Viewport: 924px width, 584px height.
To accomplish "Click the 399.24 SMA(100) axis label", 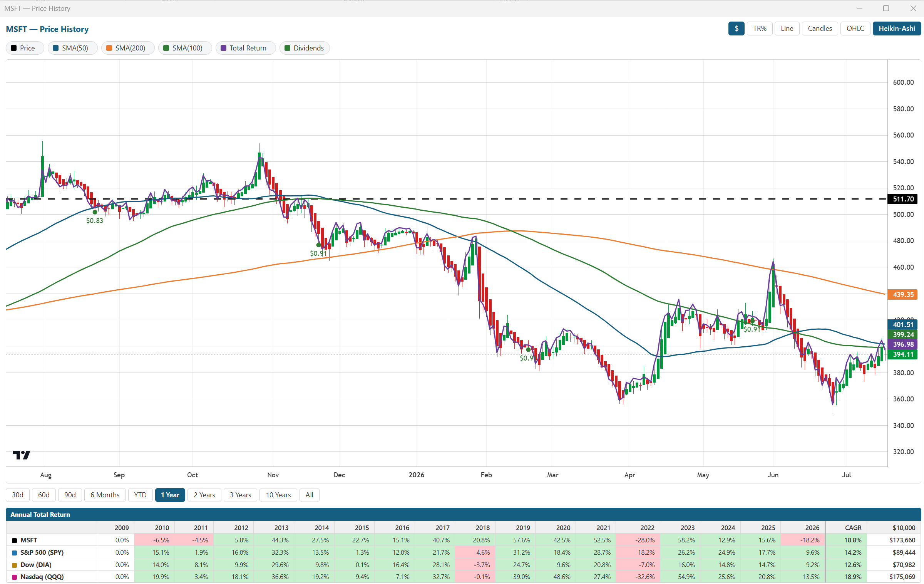I will (x=903, y=335).
